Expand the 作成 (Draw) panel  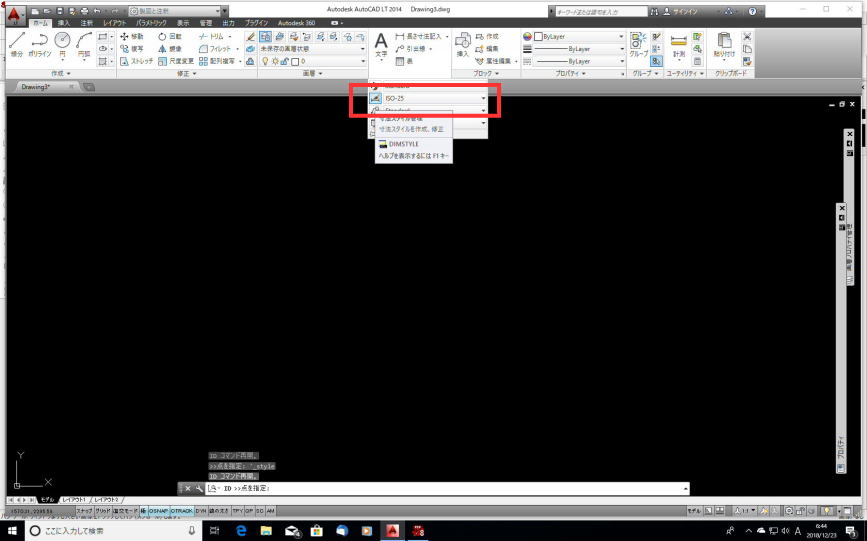pyautogui.click(x=61, y=74)
